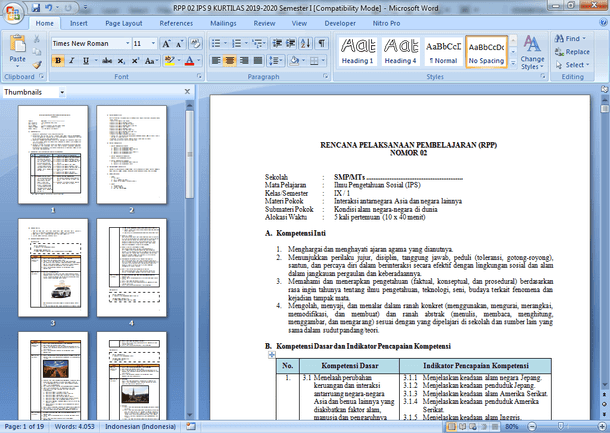
Task: Activate the Format Painter brush
Action: tap(37, 64)
